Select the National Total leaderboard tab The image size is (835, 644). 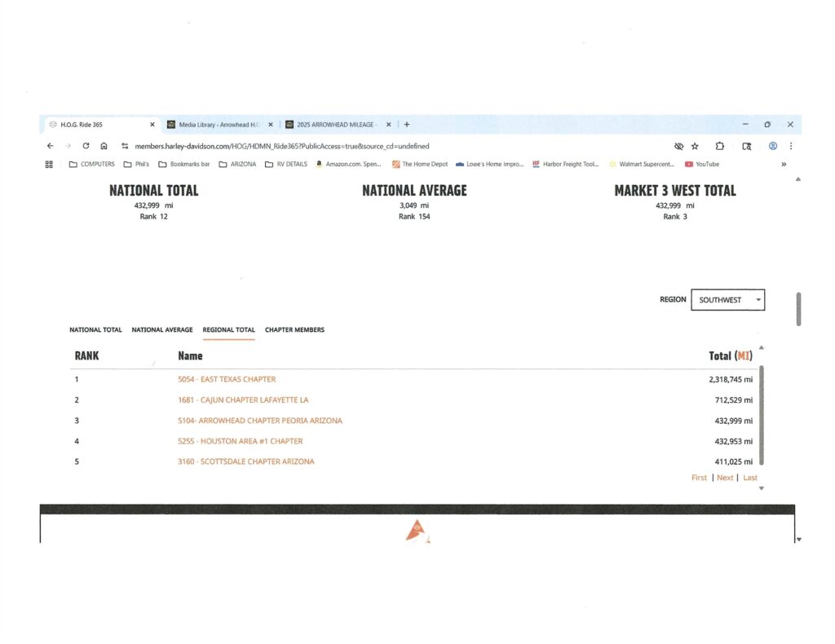coord(96,330)
